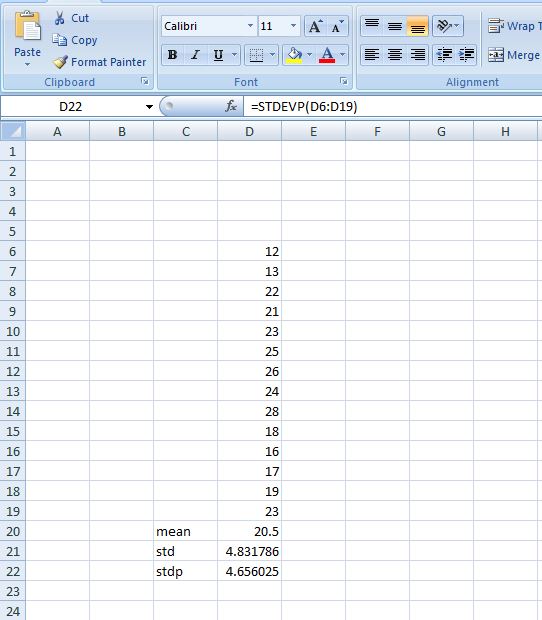This screenshot has height=620, width=542.
Task: Align text right
Action: pos(417,55)
